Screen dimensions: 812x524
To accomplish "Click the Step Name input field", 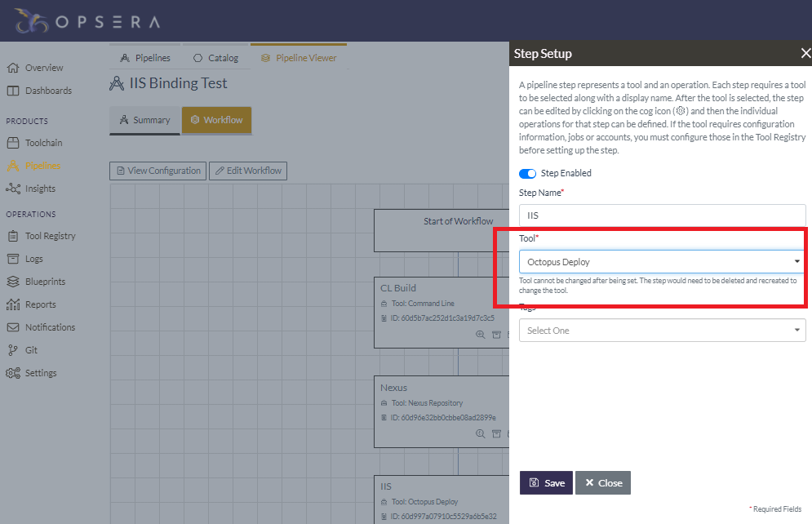I will 662,215.
